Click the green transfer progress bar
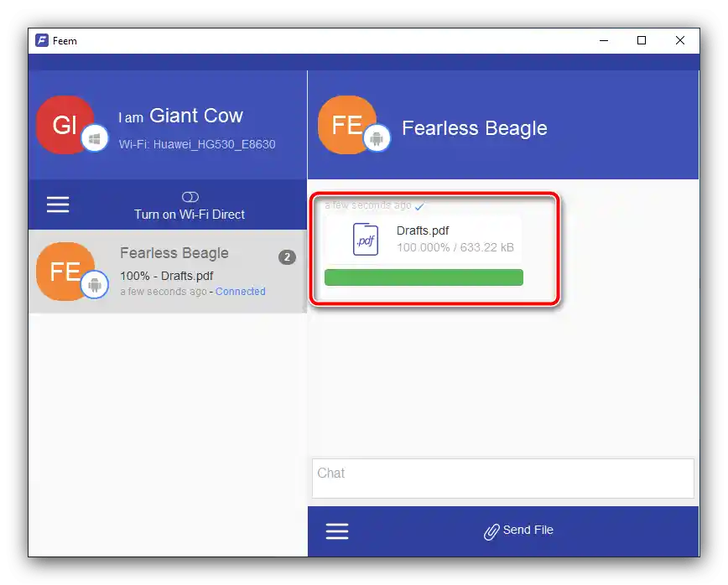 tap(424, 277)
